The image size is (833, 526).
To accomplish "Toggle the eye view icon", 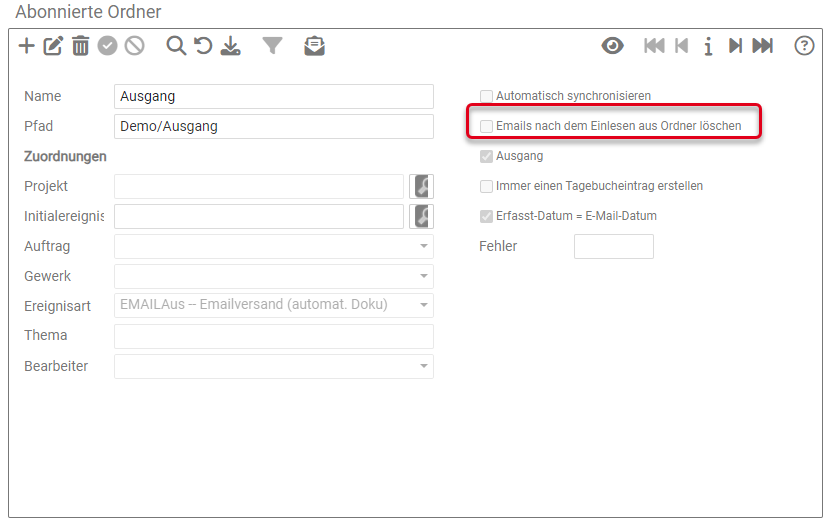I will point(612,46).
